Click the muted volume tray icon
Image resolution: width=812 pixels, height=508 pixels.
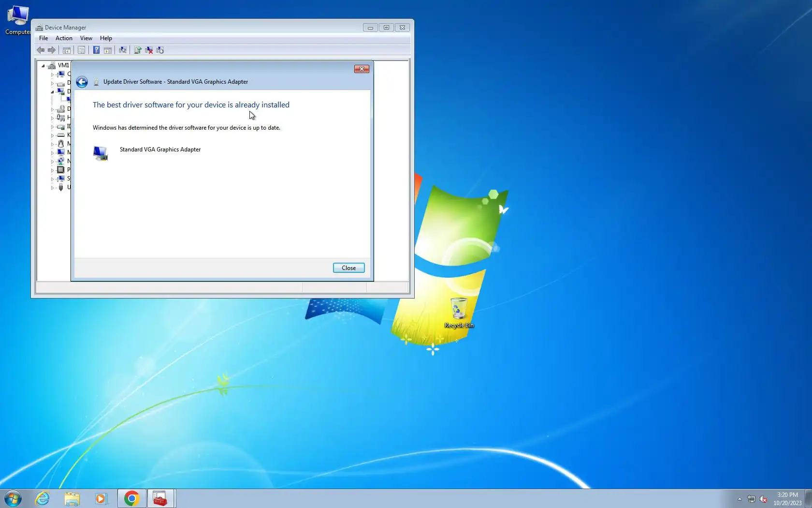point(763,499)
